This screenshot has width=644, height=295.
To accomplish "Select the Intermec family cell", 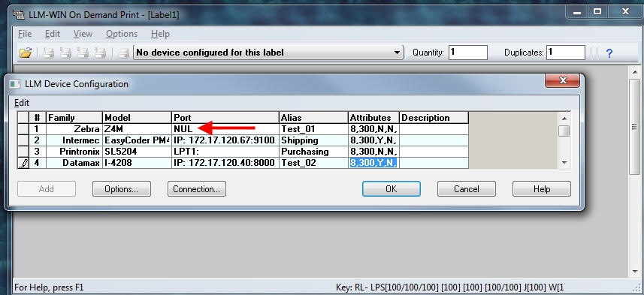I will [74, 140].
